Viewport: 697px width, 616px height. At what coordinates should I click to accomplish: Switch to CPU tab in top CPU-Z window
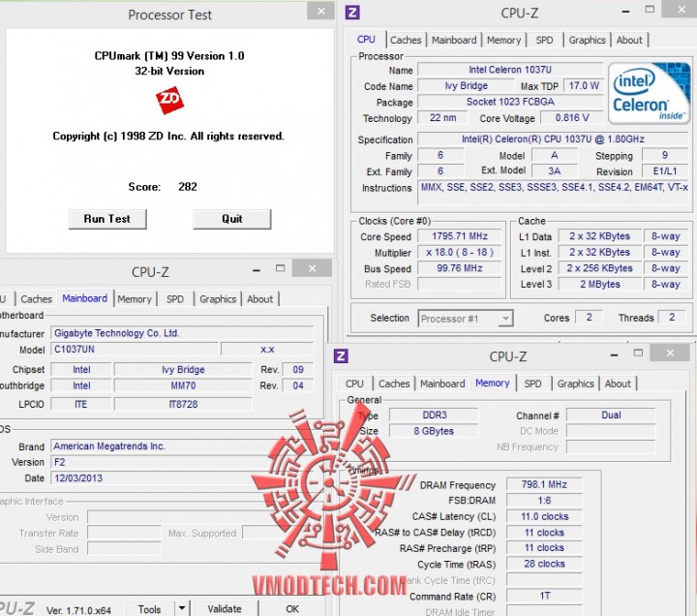(x=366, y=39)
